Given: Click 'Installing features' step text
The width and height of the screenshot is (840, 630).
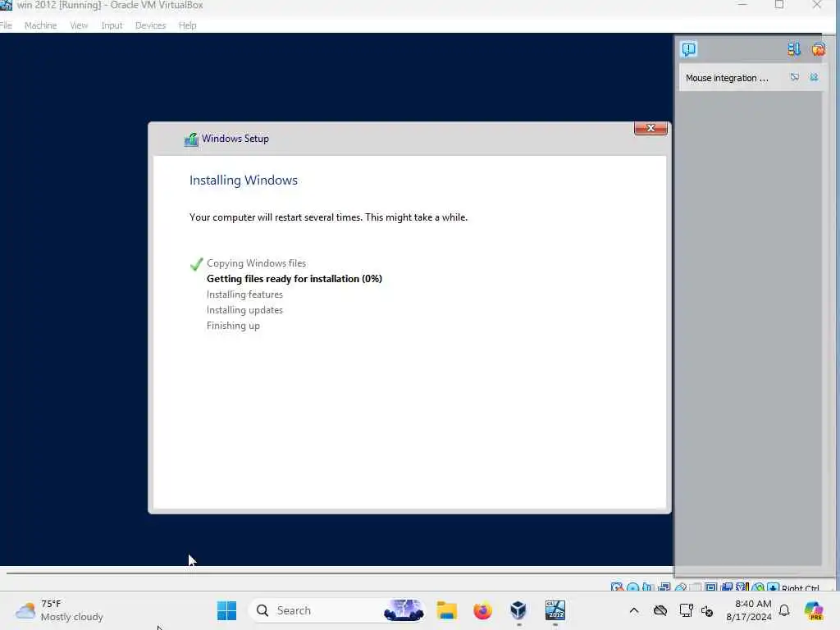Looking at the screenshot, I should coord(244,294).
